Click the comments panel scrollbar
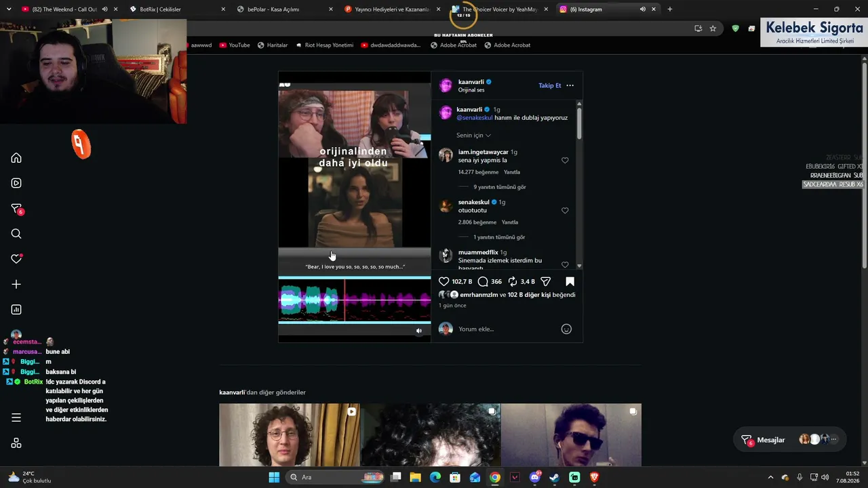The width and height of the screenshot is (868, 488). [579, 122]
